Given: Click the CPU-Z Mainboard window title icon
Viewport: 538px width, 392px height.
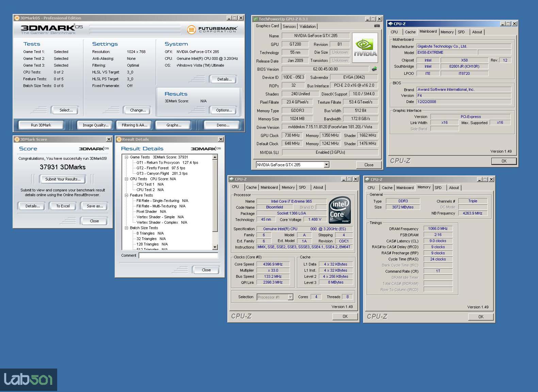Looking at the screenshot, I should pos(391,24).
